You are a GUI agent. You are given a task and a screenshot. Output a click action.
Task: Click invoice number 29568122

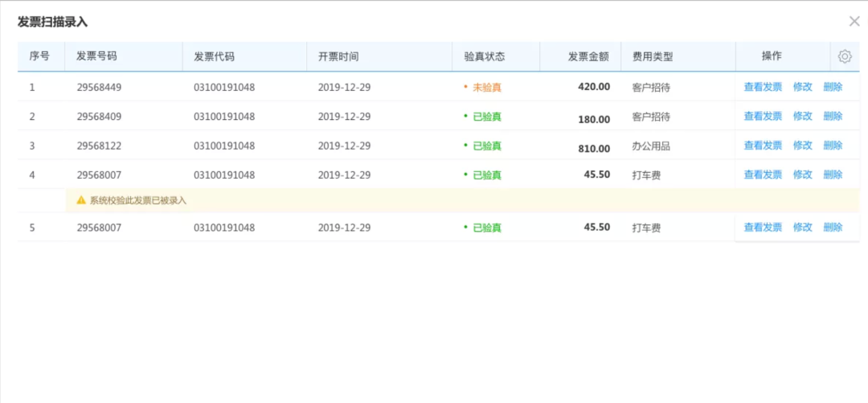click(99, 146)
